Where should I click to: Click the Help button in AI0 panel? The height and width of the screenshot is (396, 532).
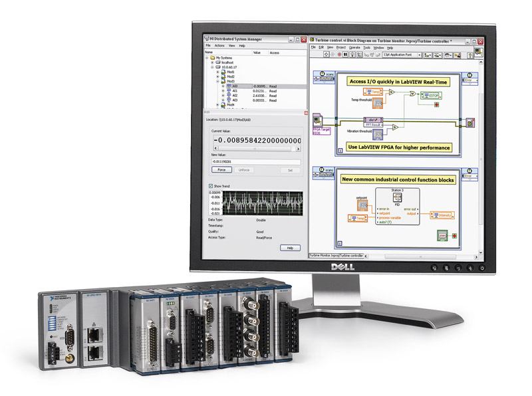[x=290, y=248]
